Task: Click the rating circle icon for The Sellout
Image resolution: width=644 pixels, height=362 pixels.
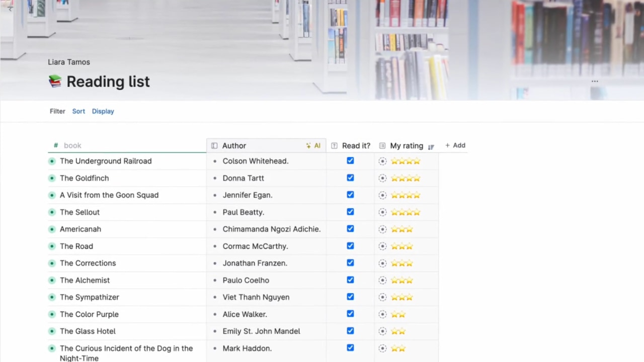Action: (382, 212)
